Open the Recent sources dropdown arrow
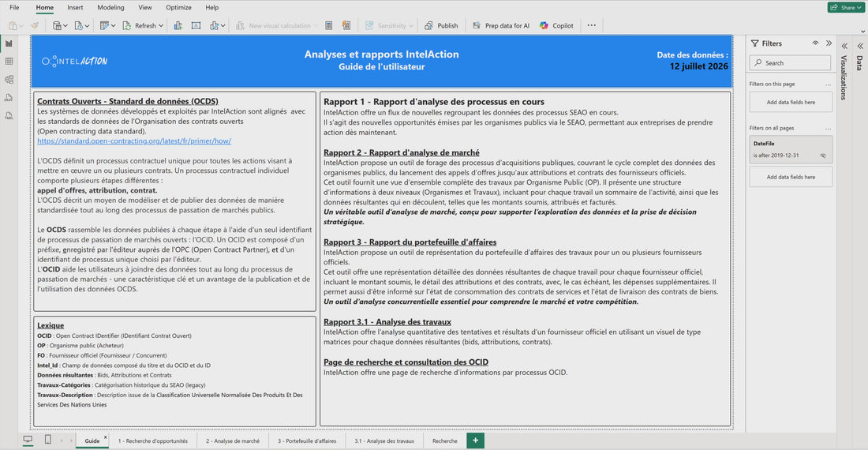This screenshot has width=868, height=450. (87, 26)
